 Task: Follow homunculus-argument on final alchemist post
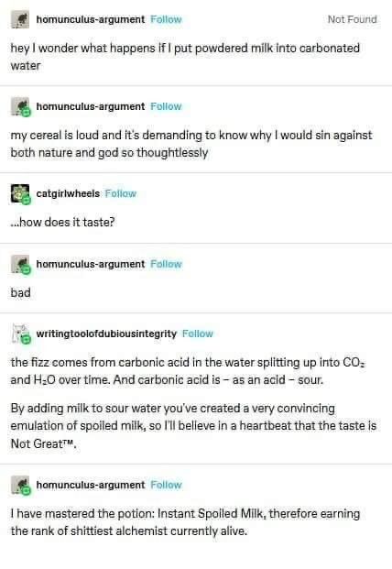click(166, 485)
